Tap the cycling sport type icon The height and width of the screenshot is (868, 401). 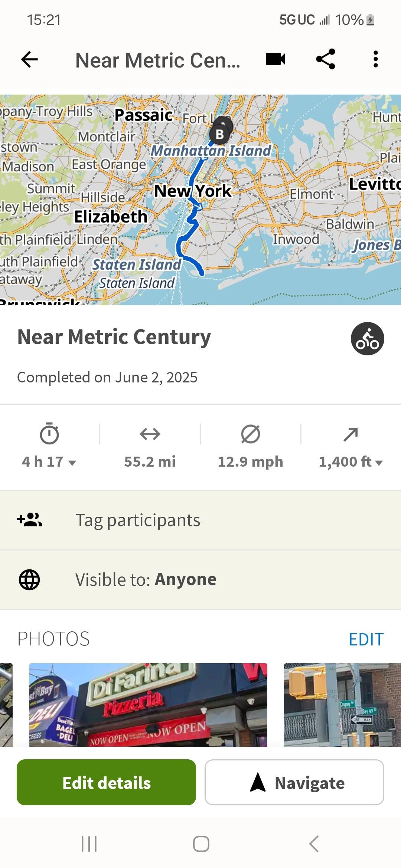click(367, 339)
